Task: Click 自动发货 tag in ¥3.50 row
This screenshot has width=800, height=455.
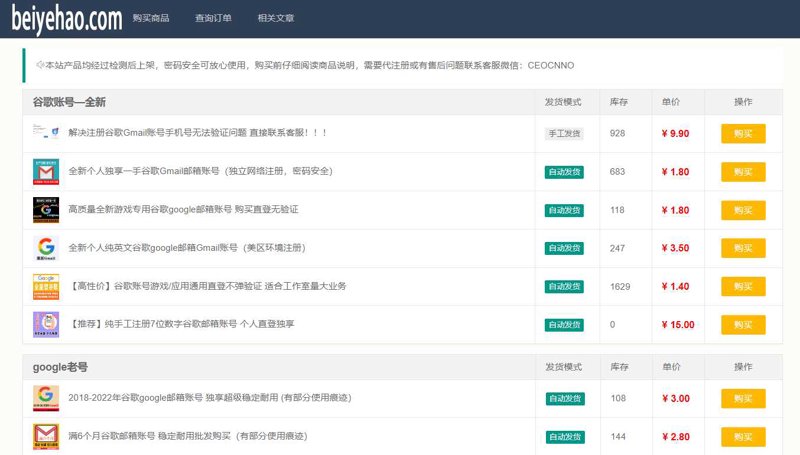Action: (564, 248)
